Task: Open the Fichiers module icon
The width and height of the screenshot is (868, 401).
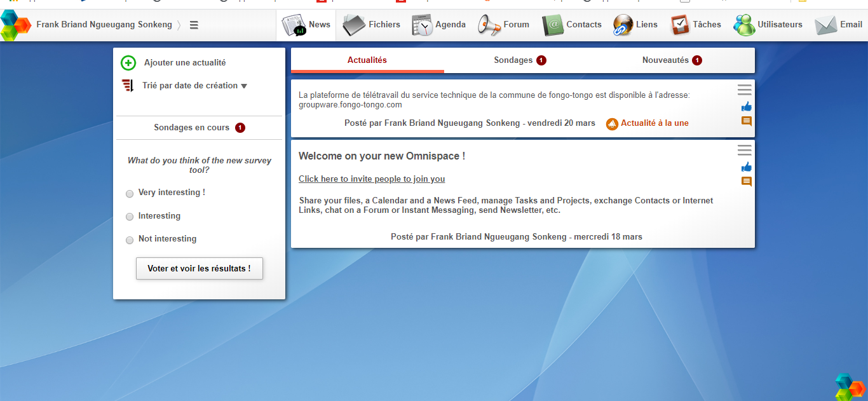Action: 354,25
